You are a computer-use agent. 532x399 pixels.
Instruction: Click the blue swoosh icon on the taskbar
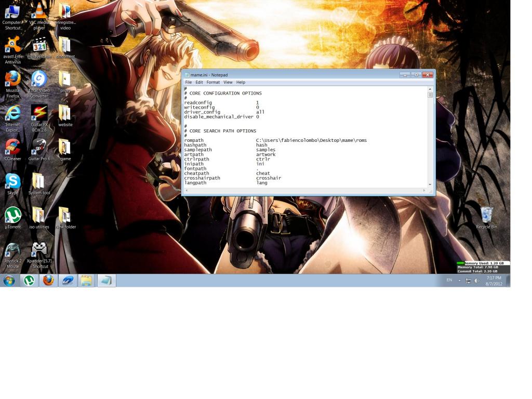tap(68, 281)
